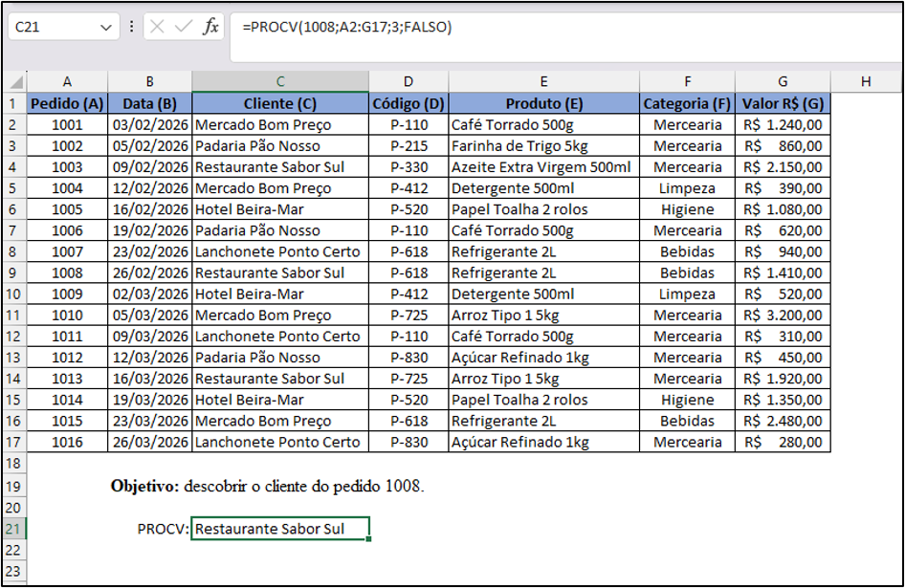Click the 'Pedido (A)' header cell
This screenshot has width=905, height=588.
[x=67, y=104]
